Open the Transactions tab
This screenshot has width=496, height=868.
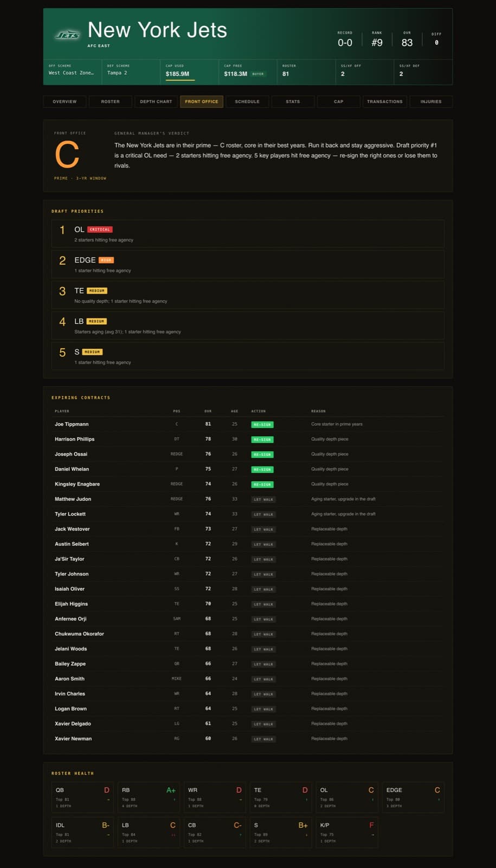coord(385,101)
